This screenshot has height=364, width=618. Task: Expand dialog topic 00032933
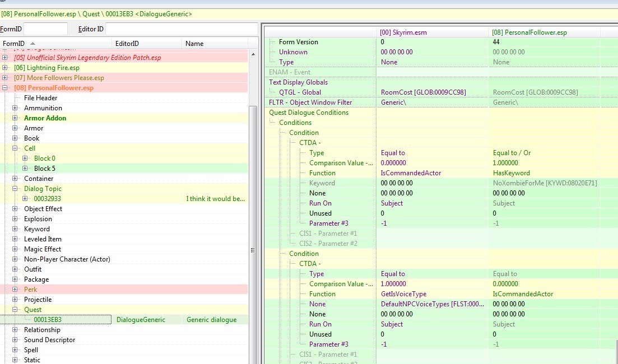click(25, 199)
